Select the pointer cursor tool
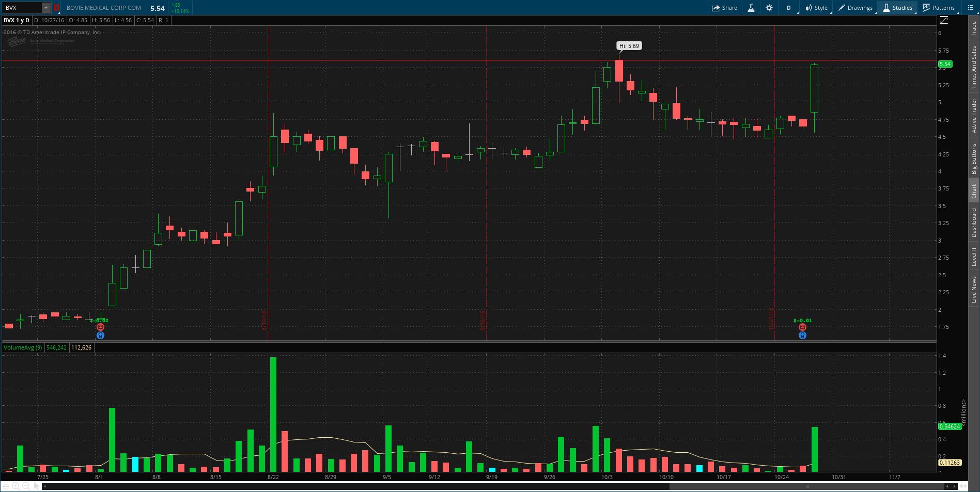This screenshot has width=980, height=492. coord(36,486)
